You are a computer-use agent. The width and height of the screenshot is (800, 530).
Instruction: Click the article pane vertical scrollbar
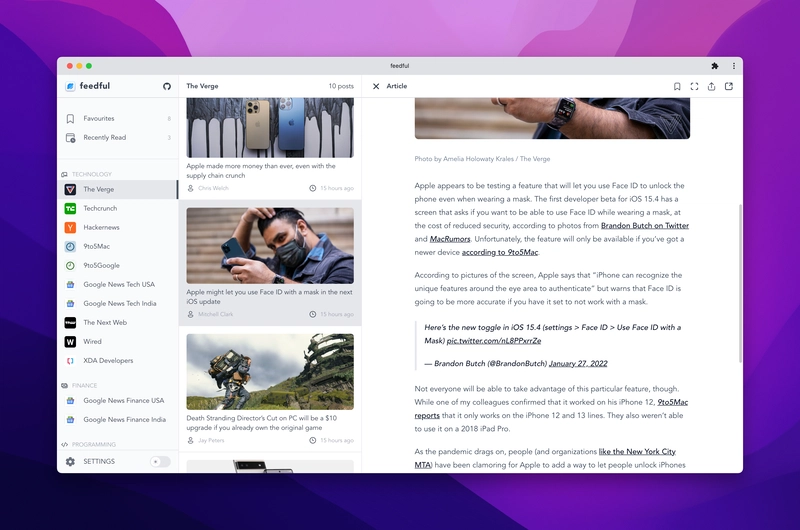(740, 283)
